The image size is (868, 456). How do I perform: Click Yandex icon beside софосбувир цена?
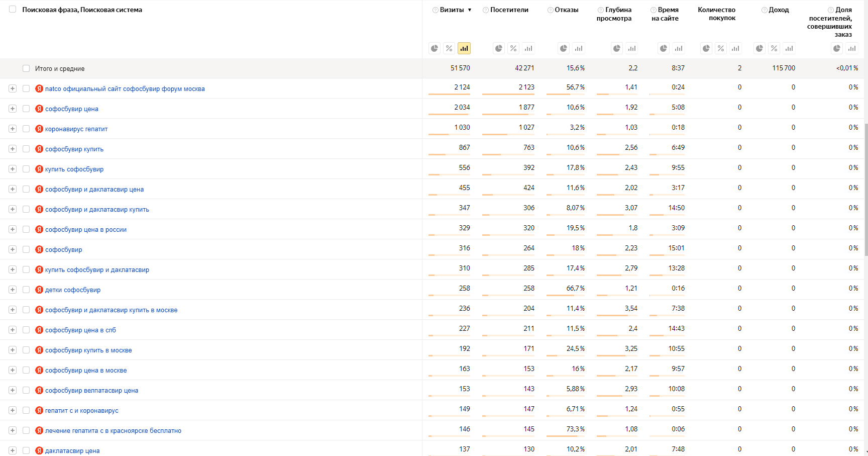pos(39,109)
